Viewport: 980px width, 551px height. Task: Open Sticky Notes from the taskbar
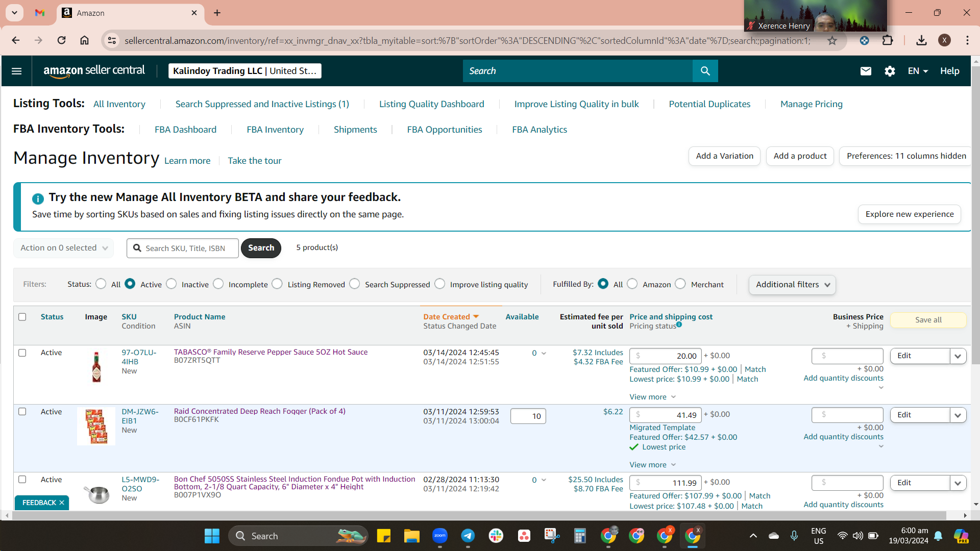383,536
